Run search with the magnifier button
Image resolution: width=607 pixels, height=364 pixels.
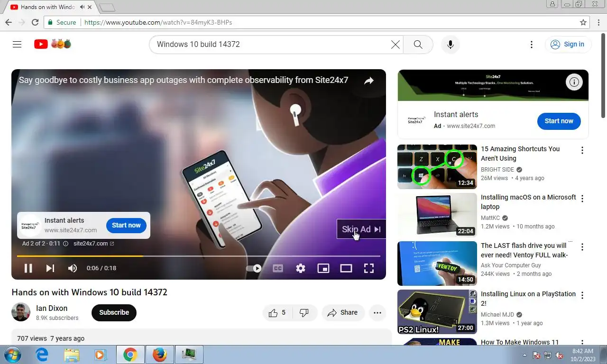(418, 44)
